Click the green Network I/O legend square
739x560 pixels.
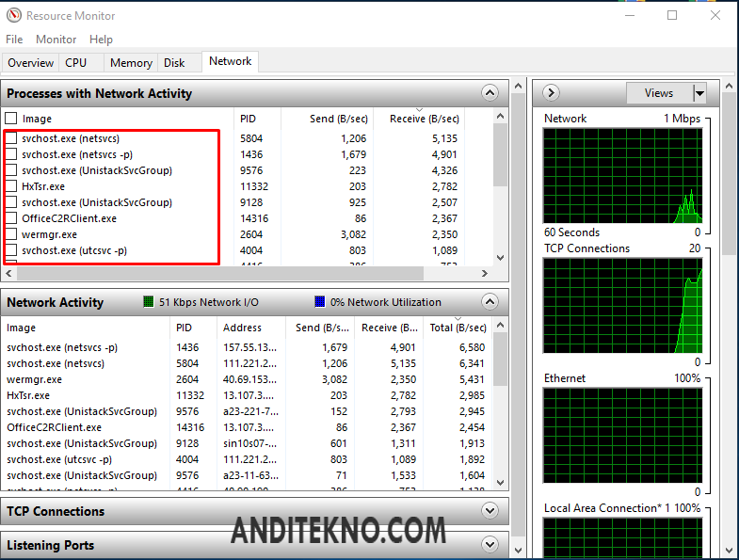[148, 302]
